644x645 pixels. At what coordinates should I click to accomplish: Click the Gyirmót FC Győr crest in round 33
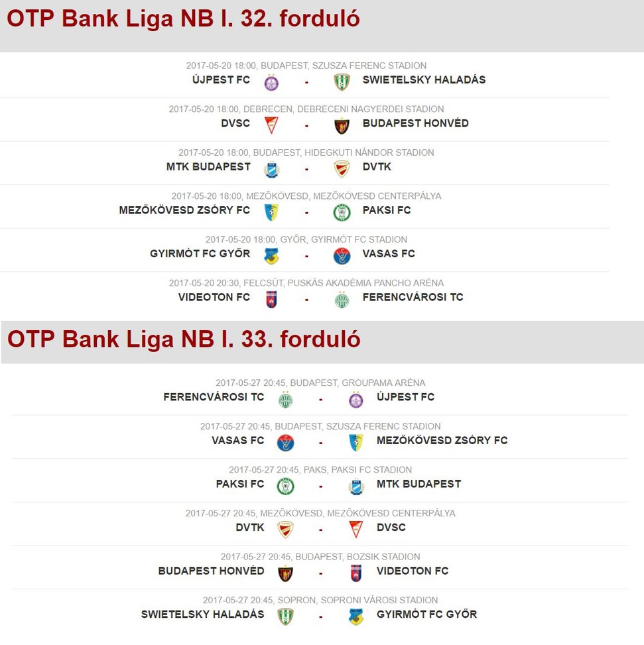(x=355, y=617)
